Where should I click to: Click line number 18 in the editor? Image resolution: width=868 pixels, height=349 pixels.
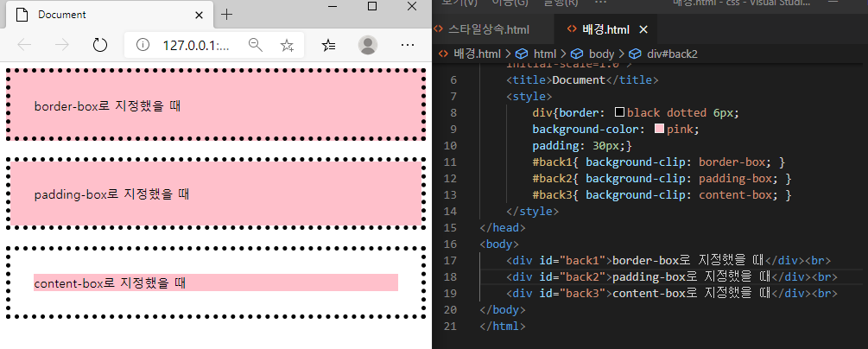pos(451,276)
